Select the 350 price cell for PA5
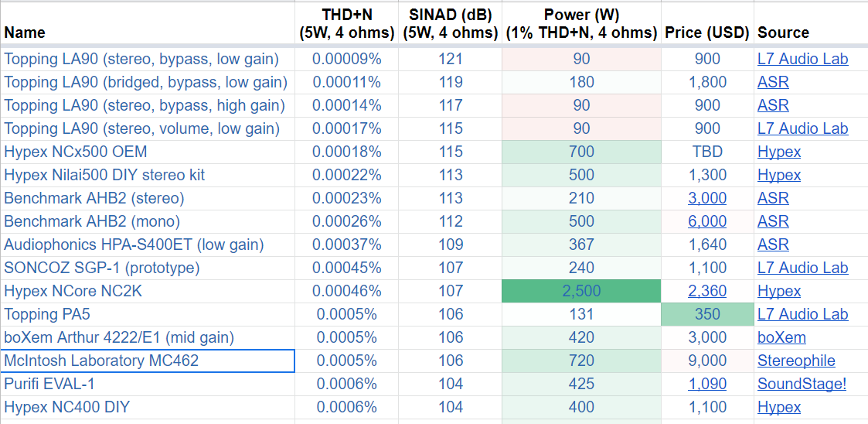Screen dimensions: 868x424 pyautogui.click(x=707, y=314)
